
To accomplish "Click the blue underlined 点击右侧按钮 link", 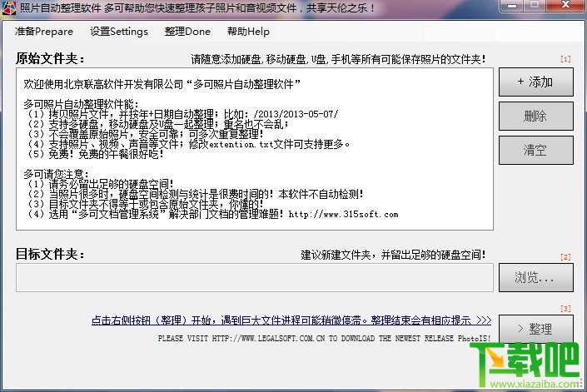I will pyautogui.click(x=291, y=320).
